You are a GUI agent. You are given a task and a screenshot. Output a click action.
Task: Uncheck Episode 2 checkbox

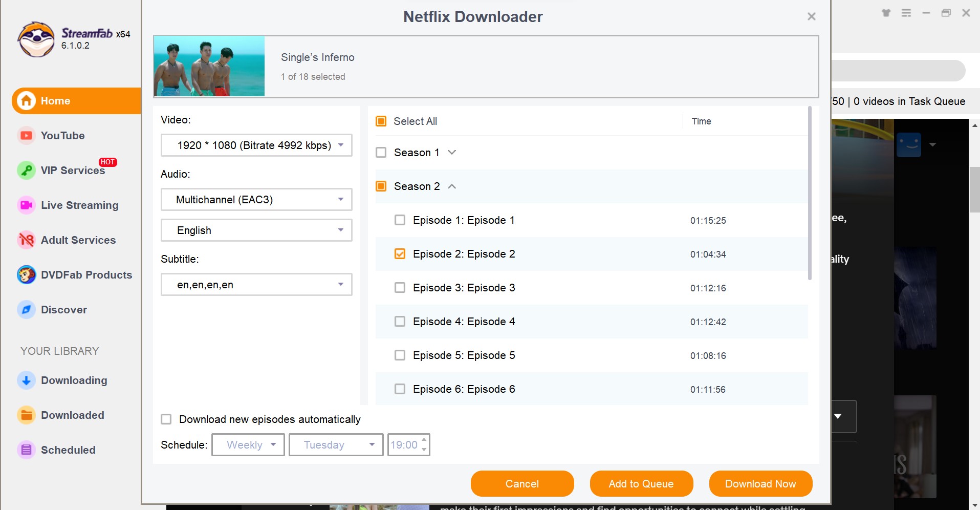tap(400, 254)
